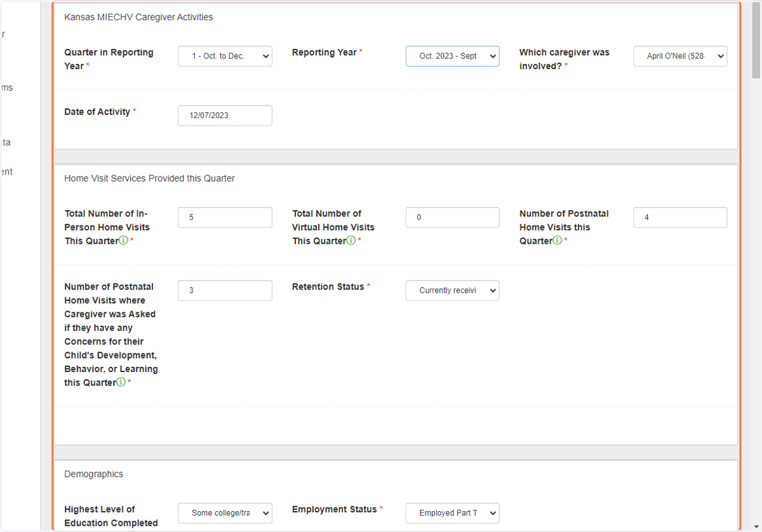Open the Quarter in Reporting Year dropdown

[x=225, y=56]
